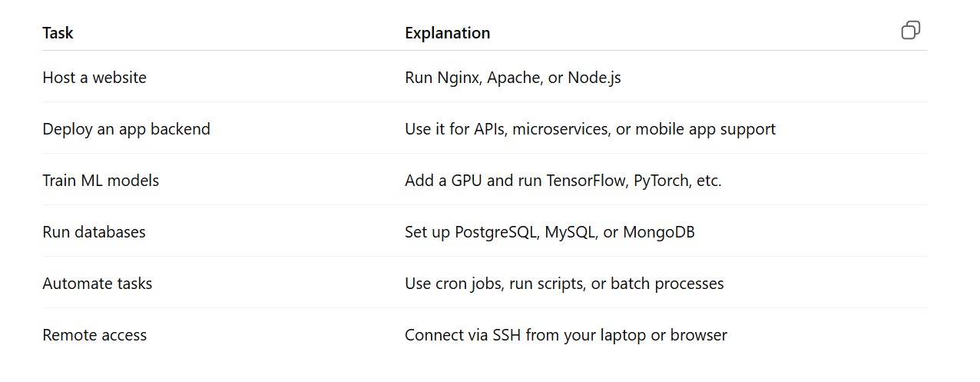This screenshot has width=980, height=382.
Task: Select the "Host a website" cell
Action: point(94,78)
